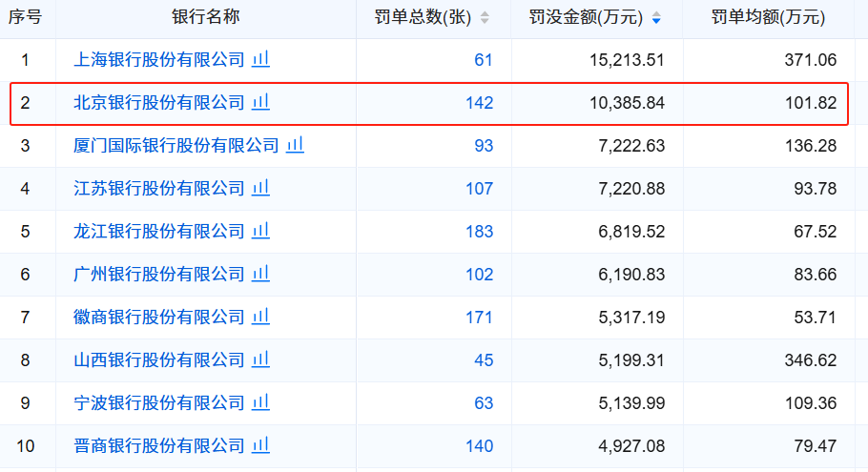Image resolution: width=868 pixels, height=472 pixels.
Task: Open 上海银行股份有限公司 link
Action: tap(159, 60)
